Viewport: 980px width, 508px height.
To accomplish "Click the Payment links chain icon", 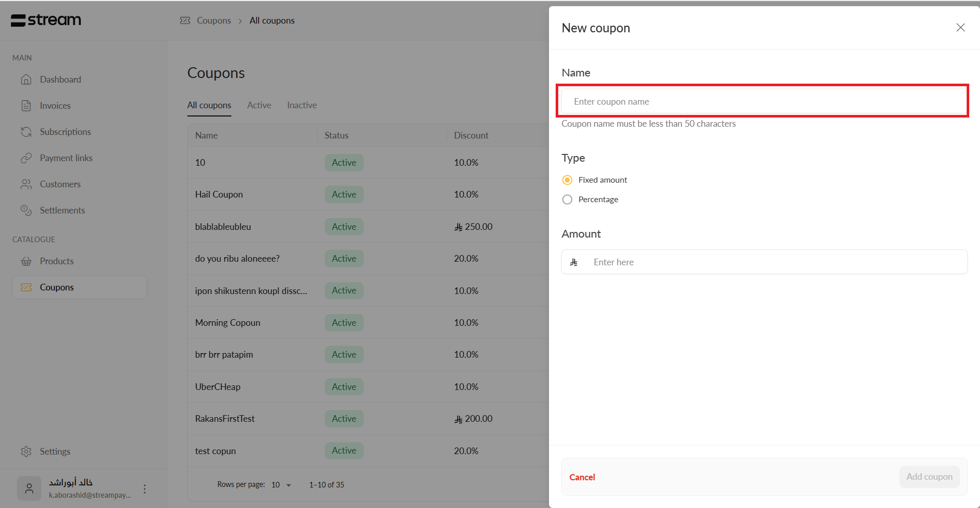I will [x=26, y=158].
